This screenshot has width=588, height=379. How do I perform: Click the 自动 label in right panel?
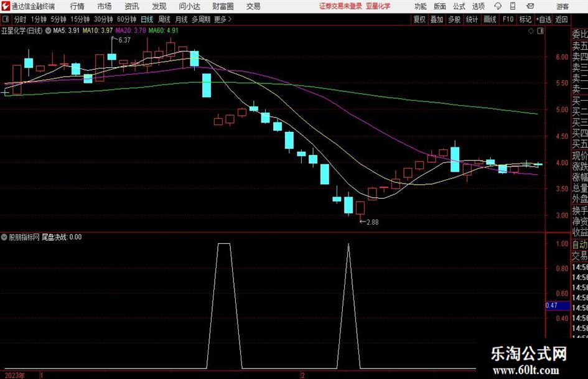click(x=580, y=245)
